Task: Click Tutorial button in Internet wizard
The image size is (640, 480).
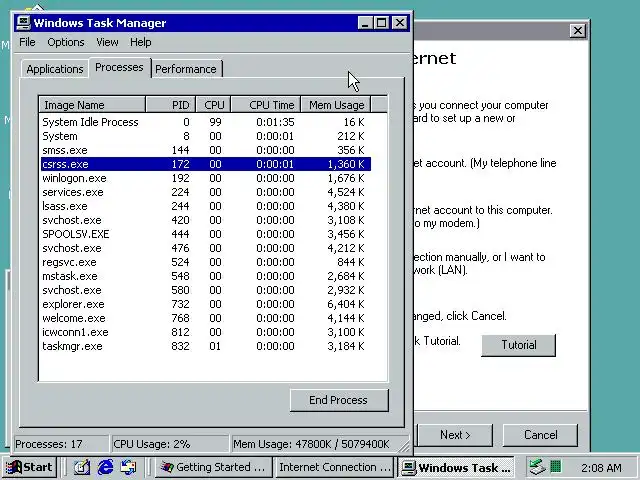Action: 518,345
